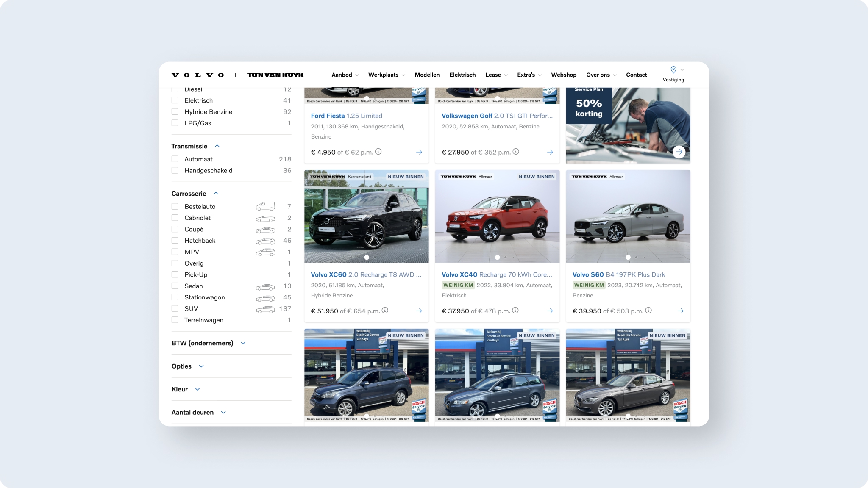The height and width of the screenshot is (488, 868).
Task: Open the Volvo XC60 Recharge T8 listing title
Action: pos(366,274)
